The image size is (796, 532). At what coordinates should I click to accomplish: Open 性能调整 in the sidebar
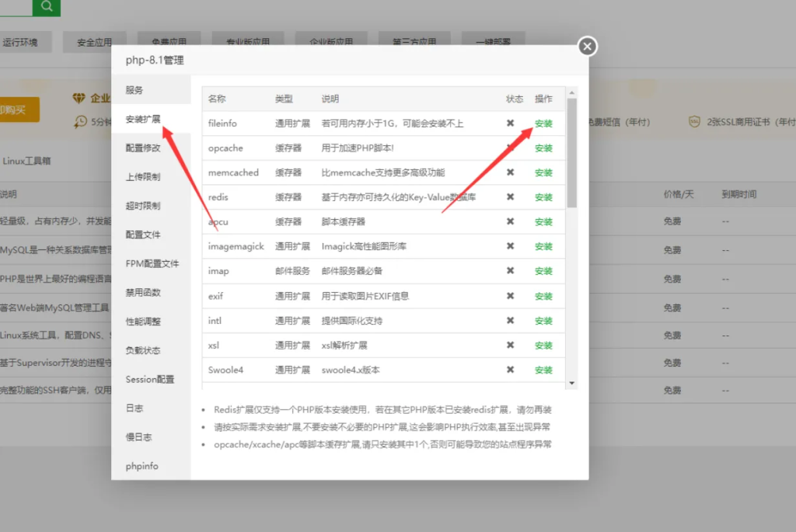coord(143,321)
